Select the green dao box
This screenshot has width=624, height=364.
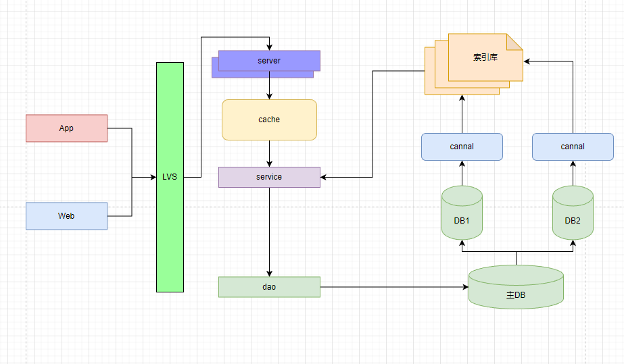[x=269, y=287]
